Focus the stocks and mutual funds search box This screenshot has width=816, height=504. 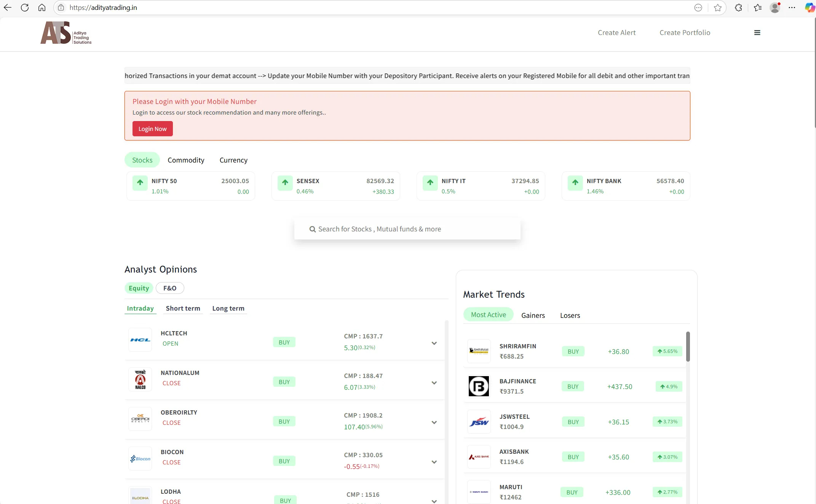click(x=407, y=229)
